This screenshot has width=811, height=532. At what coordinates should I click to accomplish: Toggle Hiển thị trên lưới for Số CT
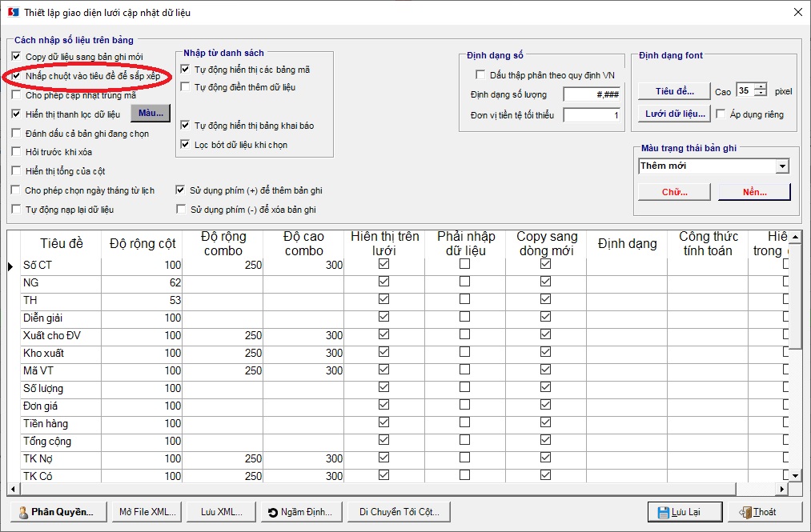(x=383, y=264)
